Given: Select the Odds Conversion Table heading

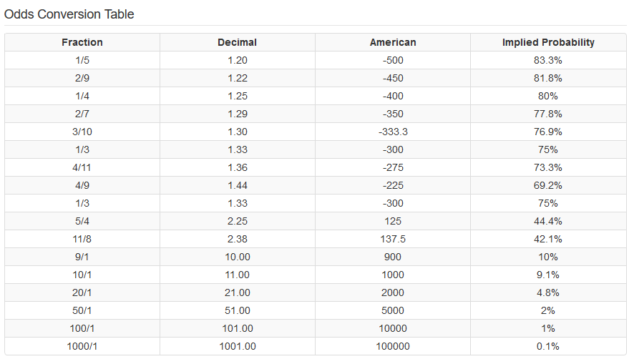Looking at the screenshot, I should (x=69, y=14).
